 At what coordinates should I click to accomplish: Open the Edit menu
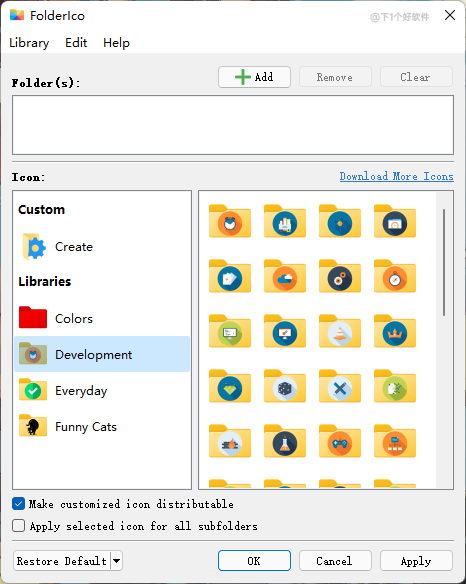(76, 43)
